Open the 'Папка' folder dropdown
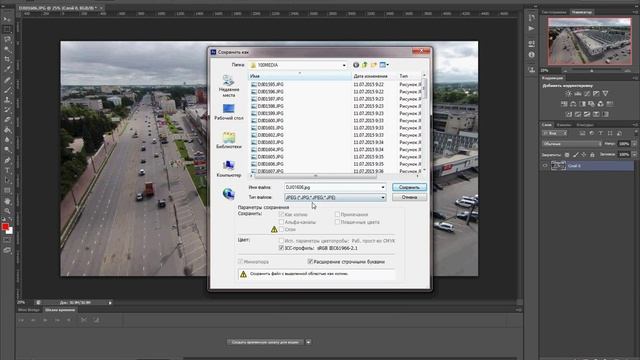 (344, 65)
